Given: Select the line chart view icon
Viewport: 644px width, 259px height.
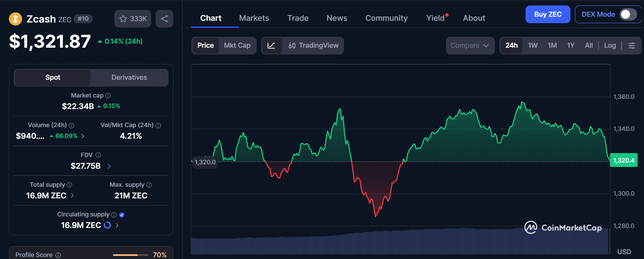Looking at the screenshot, I should 272,46.
